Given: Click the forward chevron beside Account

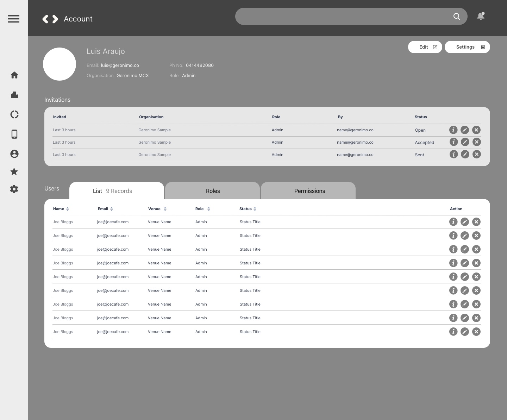Looking at the screenshot, I should pyautogui.click(x=55, y=19).
